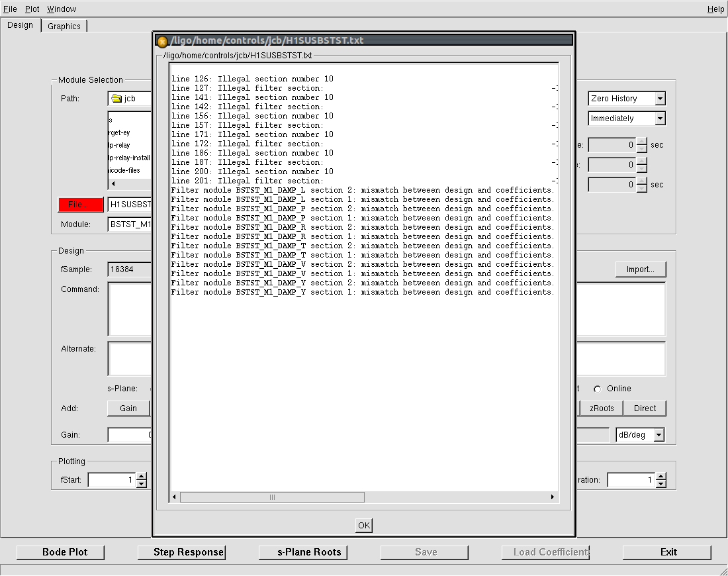Image resolution: width=728 pixels, height=576 pixels.
Task: Click the 'line 127: Illegal filter section' message
Action: click(x=247, y=88)
